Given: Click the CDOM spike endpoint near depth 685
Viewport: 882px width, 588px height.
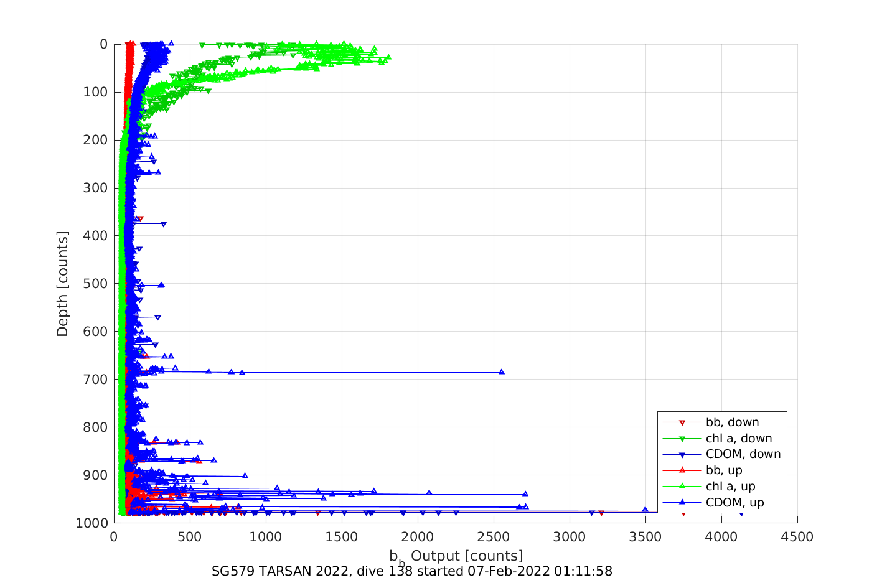Looking at the screenshot, I should tap(502, 372).
